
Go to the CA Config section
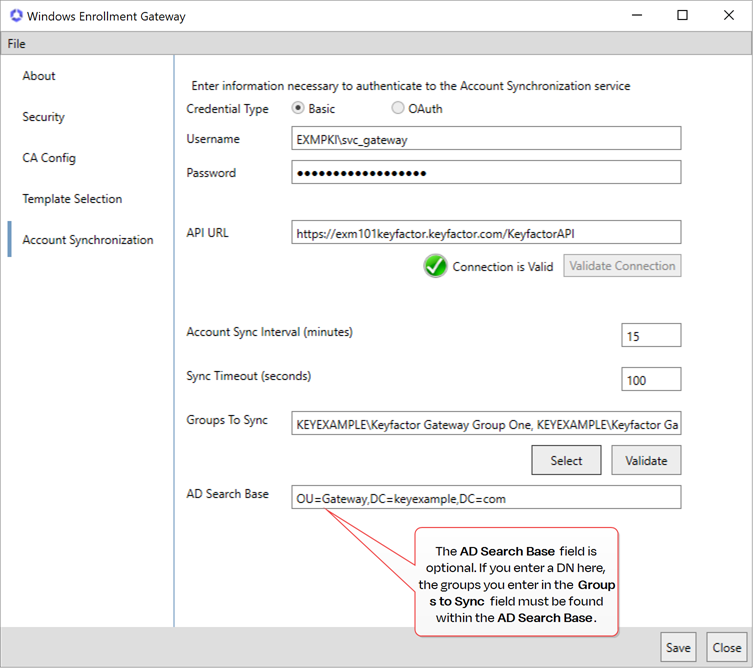click(x=49, y=158)
